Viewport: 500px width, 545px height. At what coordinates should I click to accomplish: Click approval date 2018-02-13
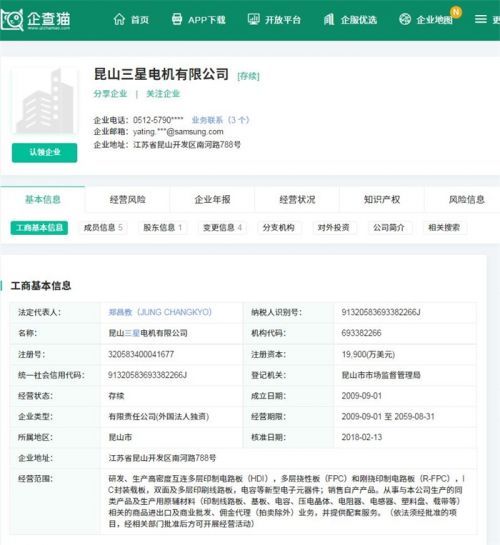coord(361,437)
